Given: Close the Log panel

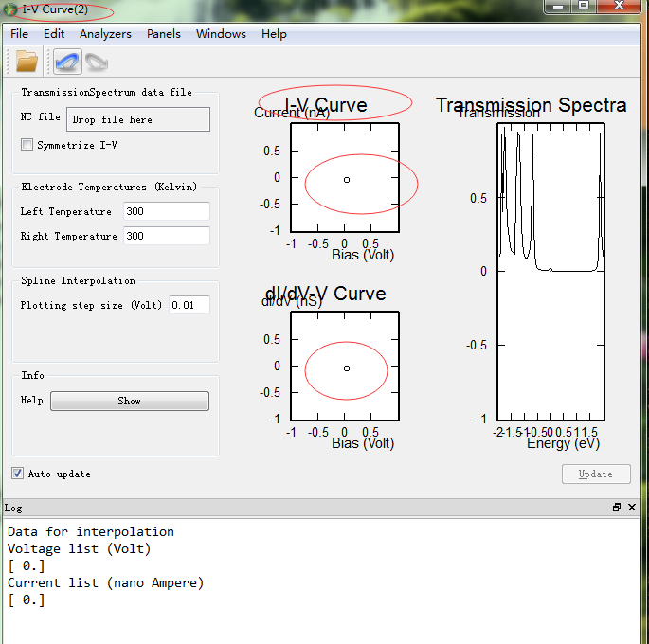Looking at the screenshot, I should [632, 507].
